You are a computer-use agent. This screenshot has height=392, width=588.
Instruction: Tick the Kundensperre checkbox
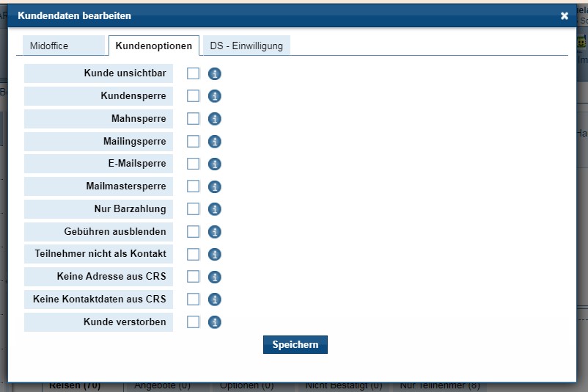[x=193, y=96]
